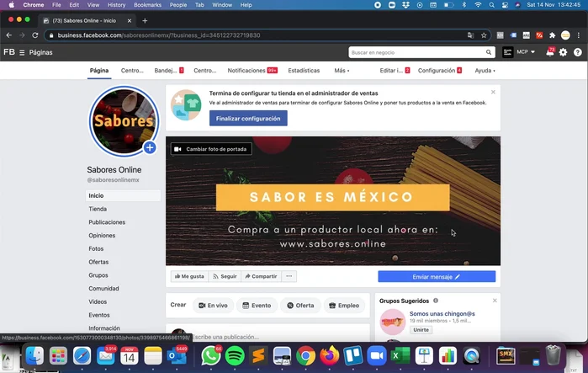Open Tienda in the sidebar
This screenshot has width=588, height=373.
[x=98, y=209]
